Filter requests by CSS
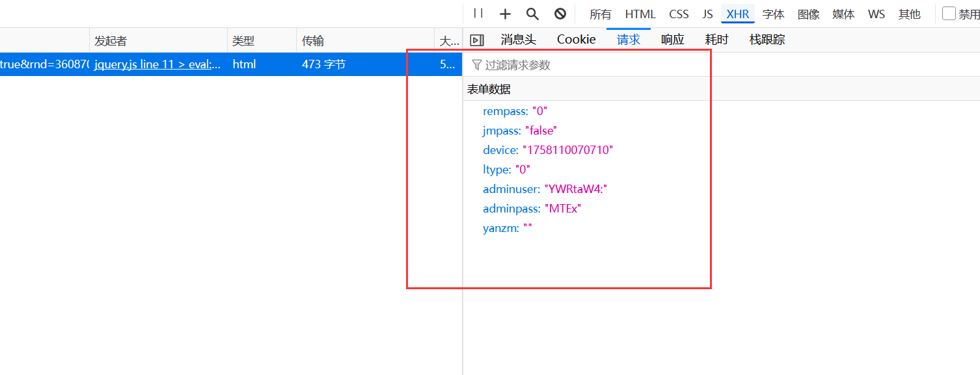980x375 pixels. click(x=679, y=14)
